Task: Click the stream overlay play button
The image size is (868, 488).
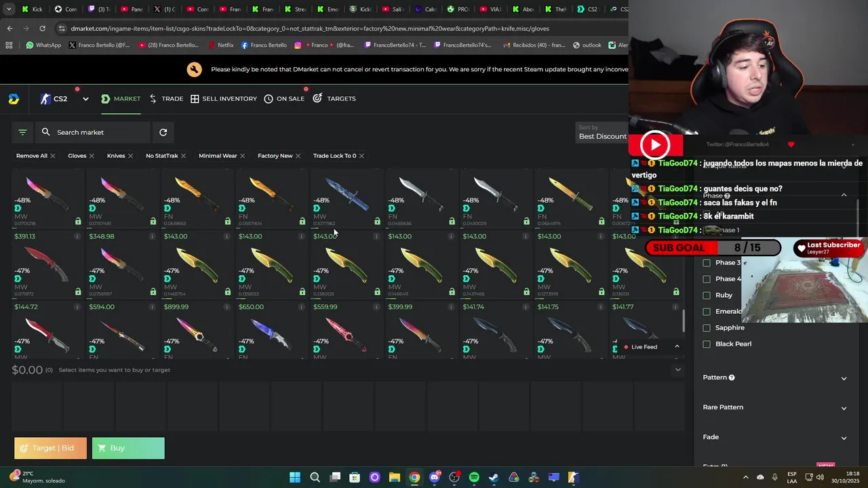Action: 655,144
